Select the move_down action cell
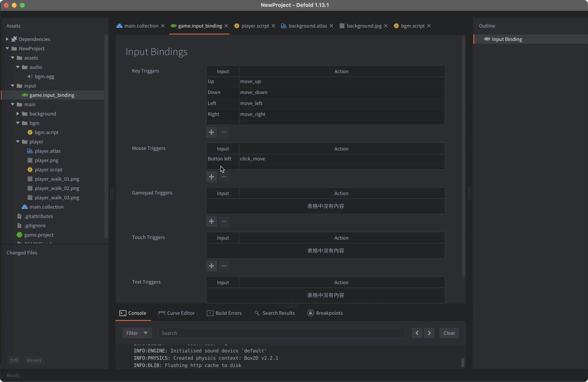Screen dimensions: 588x382 342,92
